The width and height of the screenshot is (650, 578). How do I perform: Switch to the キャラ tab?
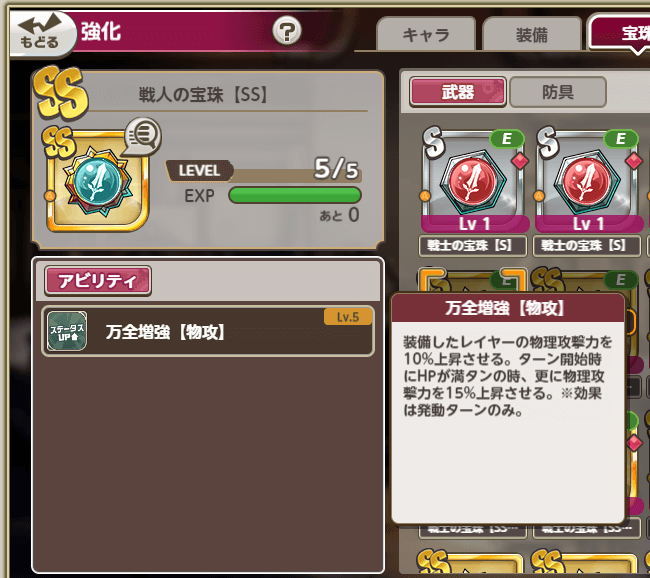(x=426, y=34)
